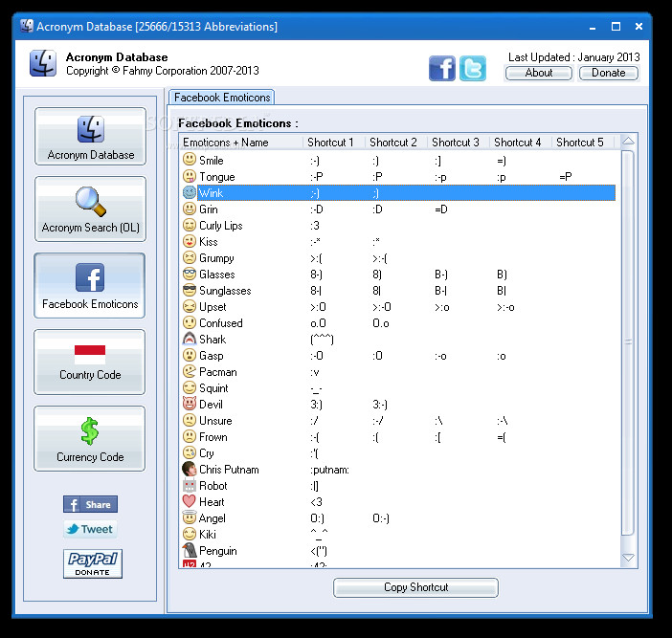Click the Pacman emoticon icon
Screen dimensions: 672x638
(x=190, y=371)
